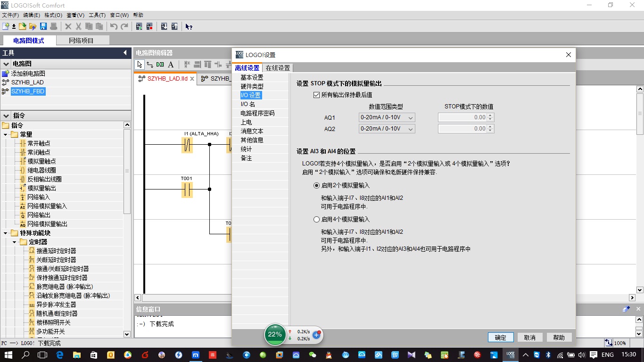Image resolution: width=644 pixels, height=362 pixels.
Task: Click the T001 contact in ladder diagram
Action: (x=187, y=189)
